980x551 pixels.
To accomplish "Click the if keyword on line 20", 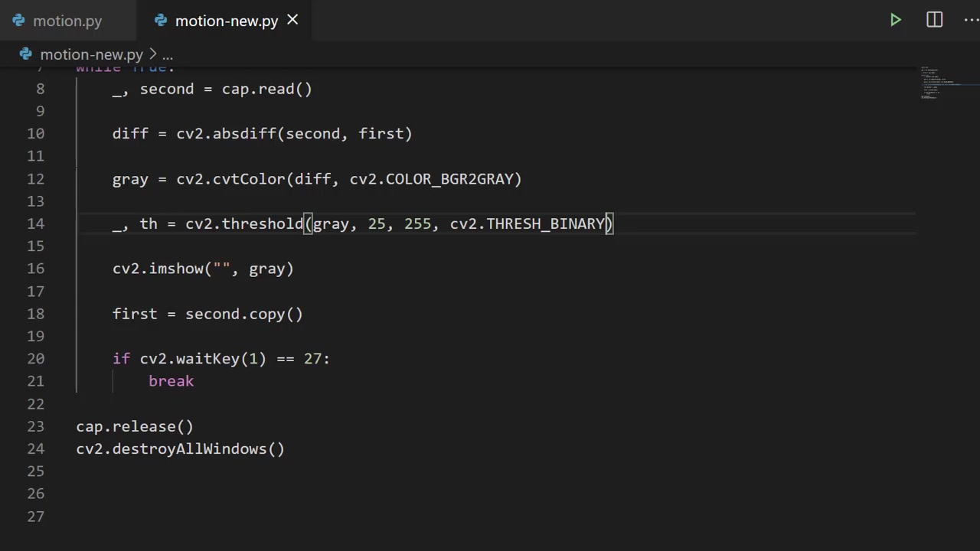I will (122, 358).
